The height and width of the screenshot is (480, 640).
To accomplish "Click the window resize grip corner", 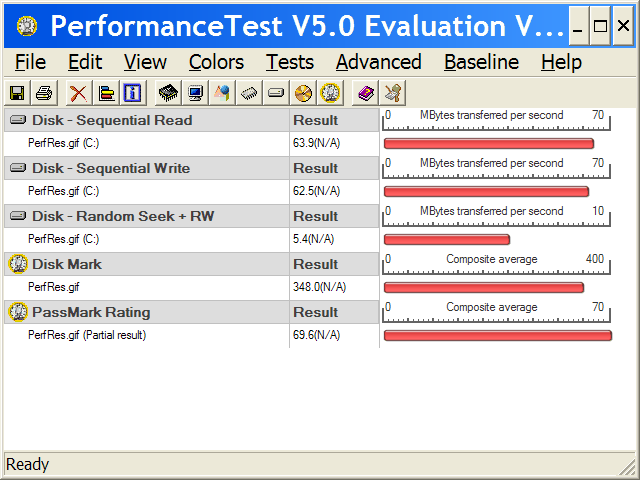I will tap(627, 468).
